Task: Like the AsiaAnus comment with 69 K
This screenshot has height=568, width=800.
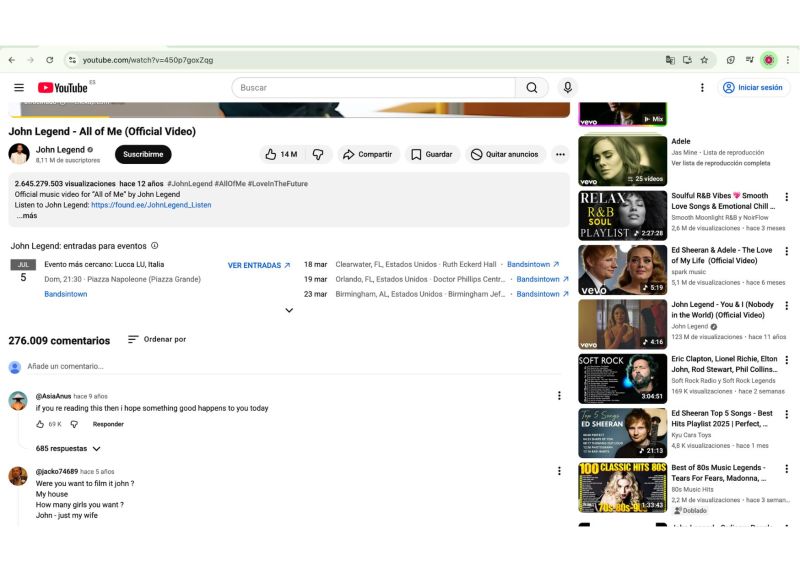Action: click(41, 424)
